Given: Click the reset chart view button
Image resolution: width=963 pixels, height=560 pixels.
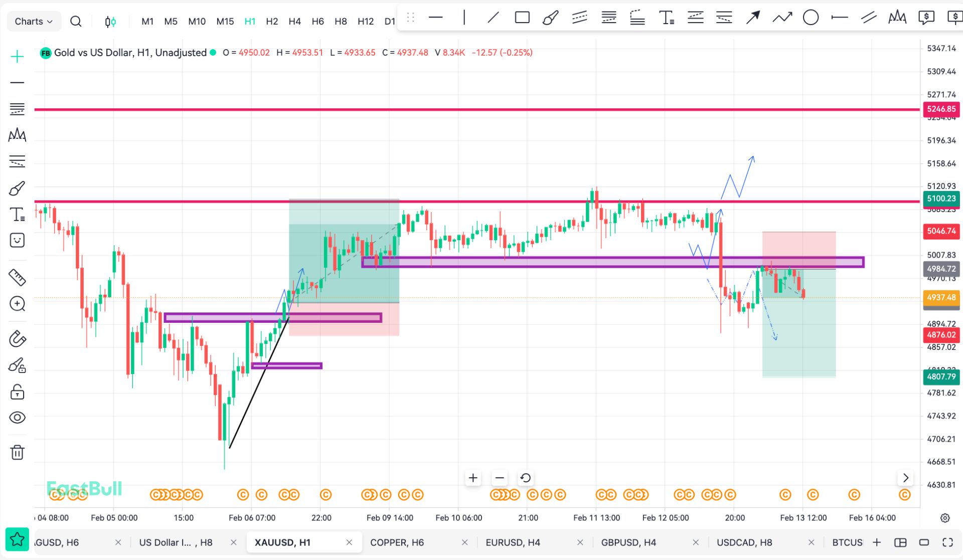Looking at the screenshot, I should pos(525,478).
